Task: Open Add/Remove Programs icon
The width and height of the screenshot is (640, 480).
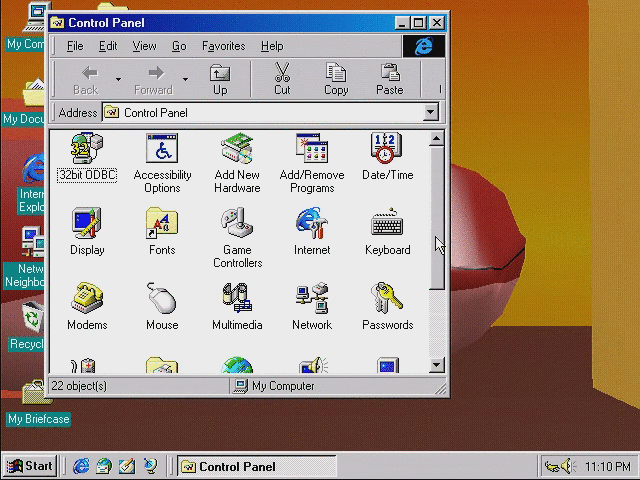Action: (x=312, y=148)
